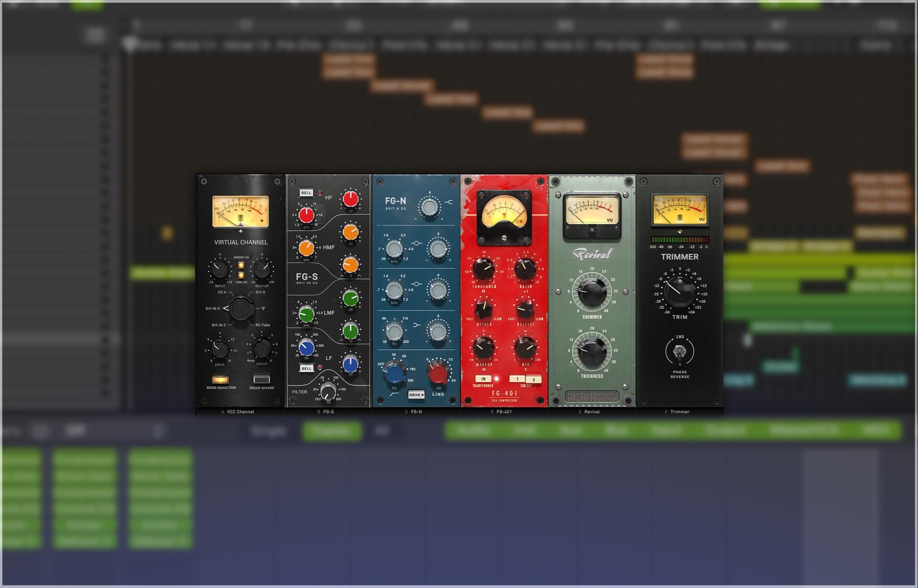Click the Revival SHIMMER knob
918x588 pixels.
tap(592, 292)
